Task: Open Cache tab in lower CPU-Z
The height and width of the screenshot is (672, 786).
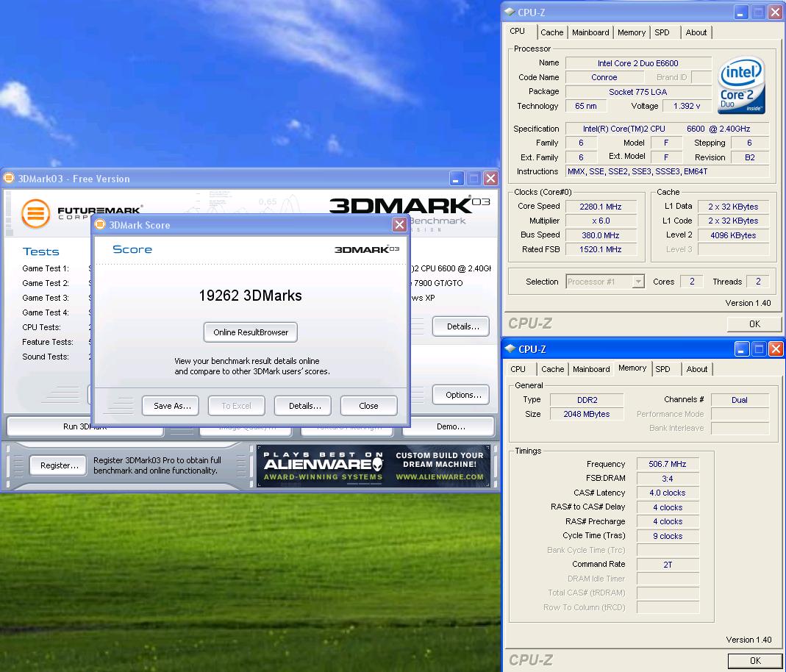Action: (552, 369)
